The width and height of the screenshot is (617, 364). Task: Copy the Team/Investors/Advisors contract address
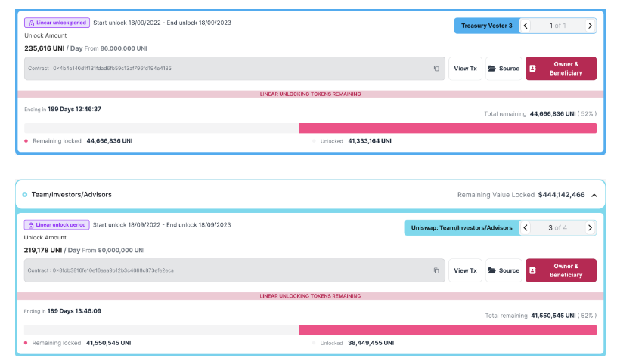(436, 270)
